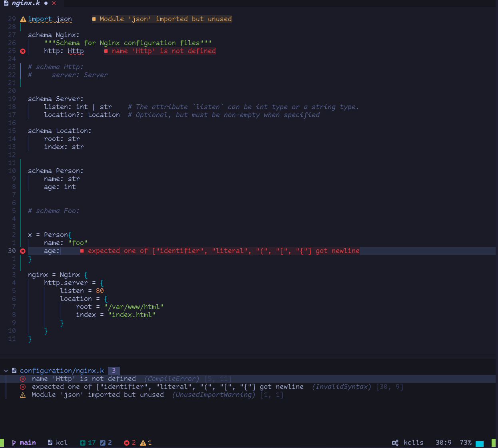Click the git branch icon in status bar
The image size is (498, 448).
click(x=14, y=443)
